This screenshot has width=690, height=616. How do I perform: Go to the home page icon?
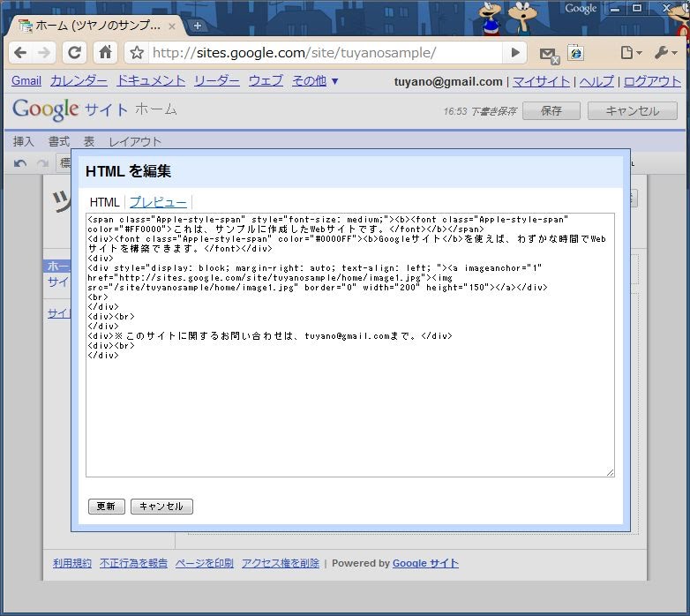coord(105,53)
